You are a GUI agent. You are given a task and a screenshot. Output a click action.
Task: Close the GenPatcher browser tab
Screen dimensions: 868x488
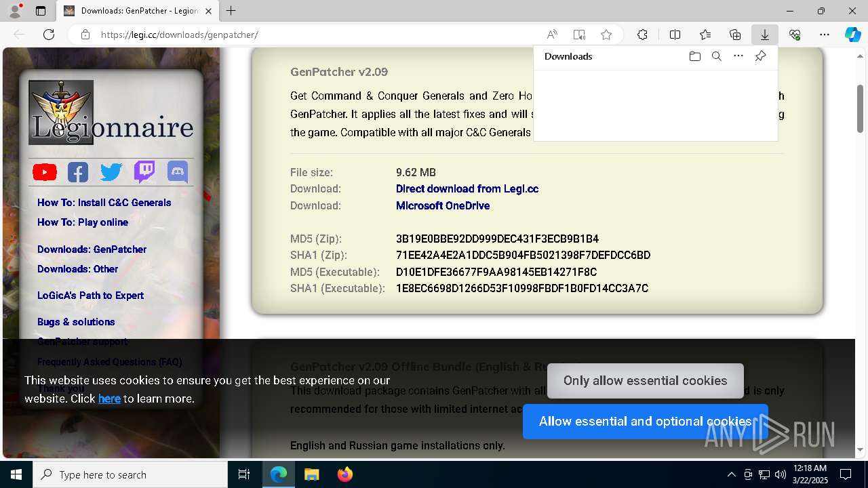pyautogui.click(x=208, y=11)
